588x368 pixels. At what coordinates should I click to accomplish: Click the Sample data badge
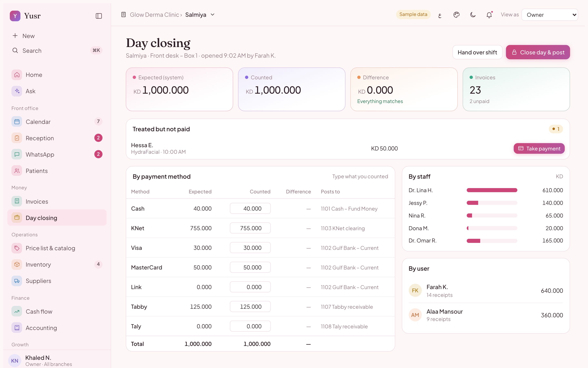click(x=413, y=14)
